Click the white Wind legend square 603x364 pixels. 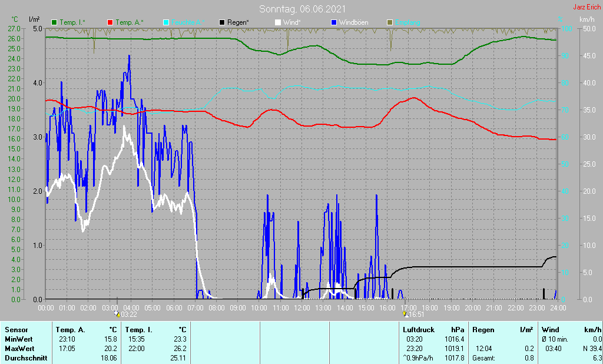[x=277, y=22]
